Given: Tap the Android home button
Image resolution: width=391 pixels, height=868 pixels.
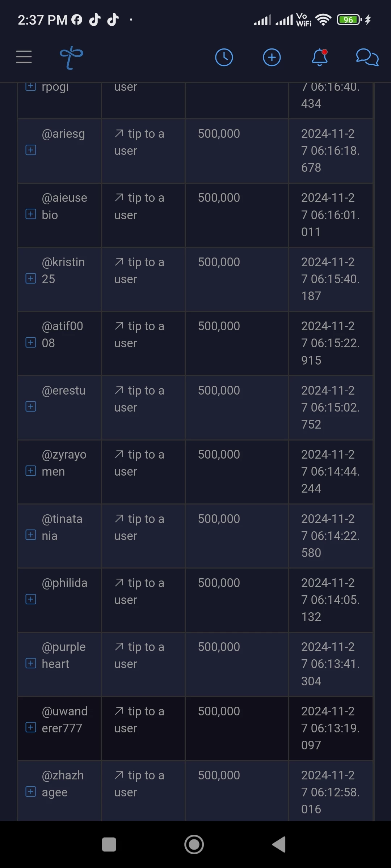Looking at the screenshot, I should (x=194, y=845).
